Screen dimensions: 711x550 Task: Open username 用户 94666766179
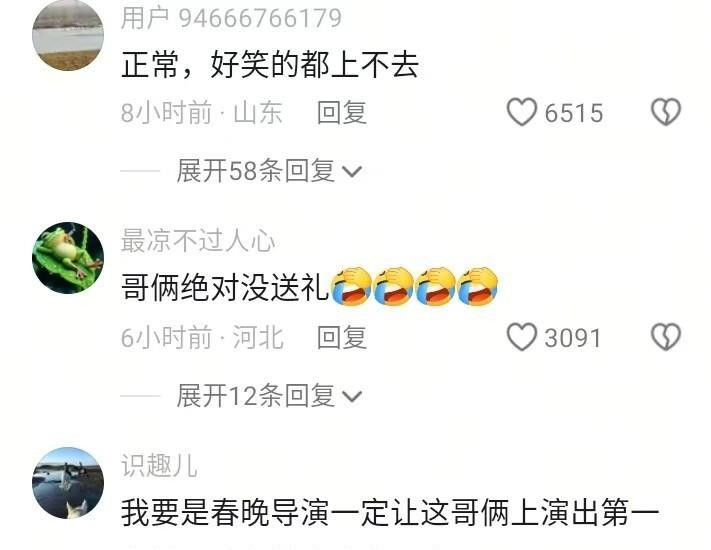point(231,18)
